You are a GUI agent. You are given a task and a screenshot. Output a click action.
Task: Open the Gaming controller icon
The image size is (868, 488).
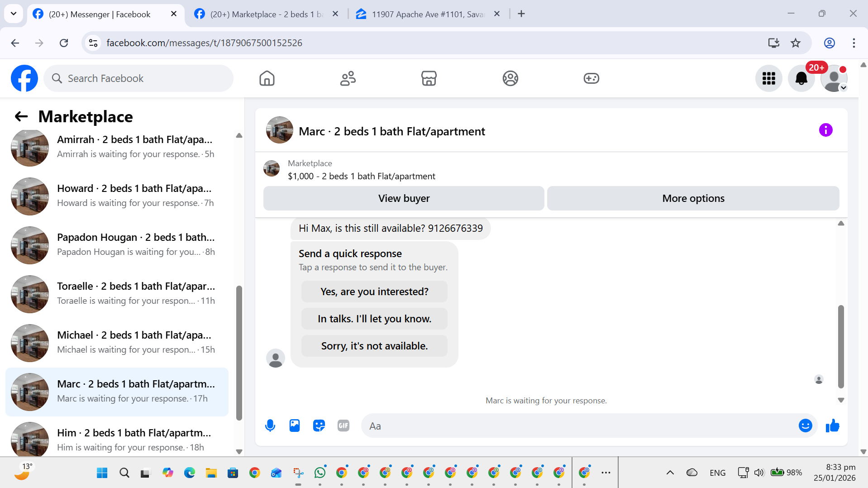click(591, 78)
